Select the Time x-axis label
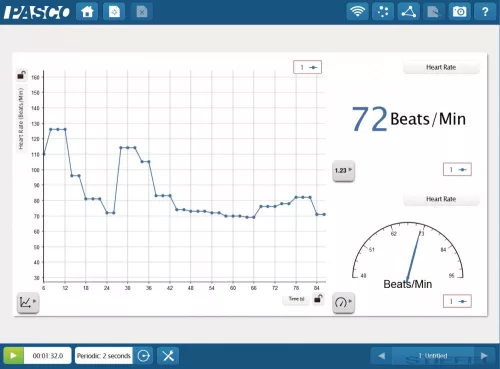 click(x=296, y=299)
